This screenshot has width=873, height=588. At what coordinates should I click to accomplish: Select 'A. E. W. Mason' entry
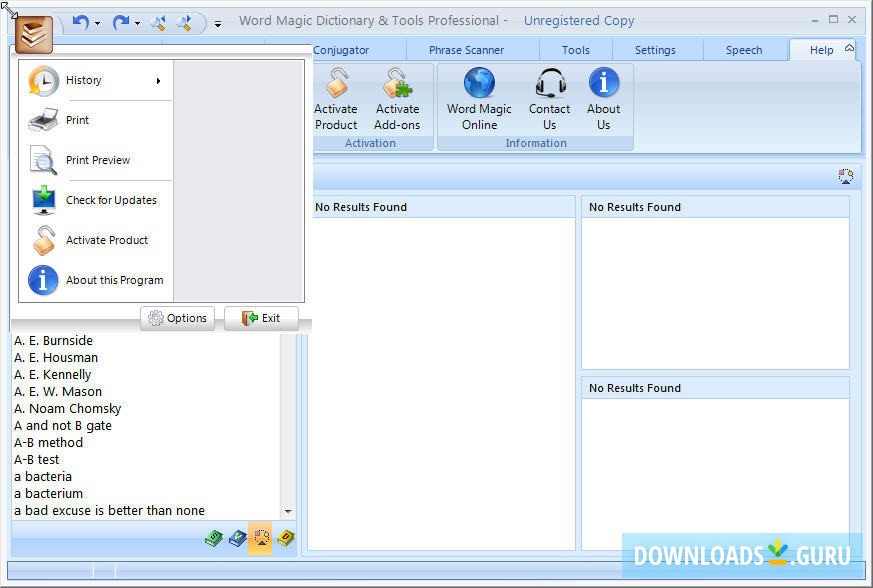click(58, 391)
